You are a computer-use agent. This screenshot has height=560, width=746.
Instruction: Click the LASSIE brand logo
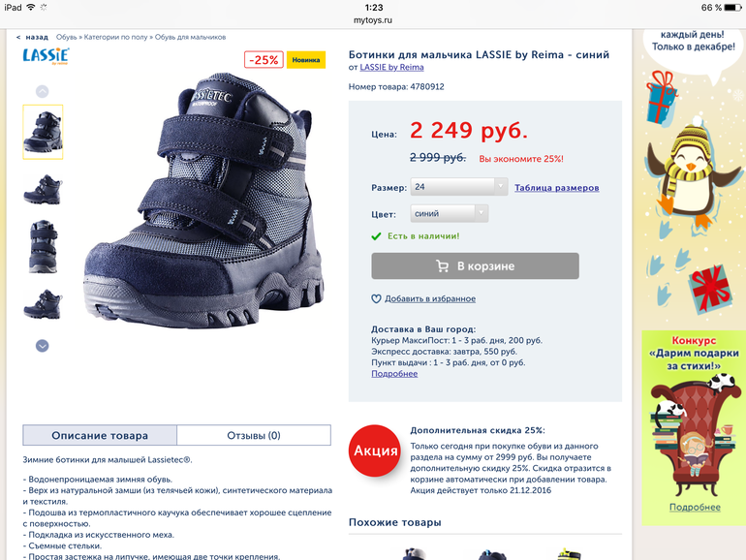click(47, 56)
